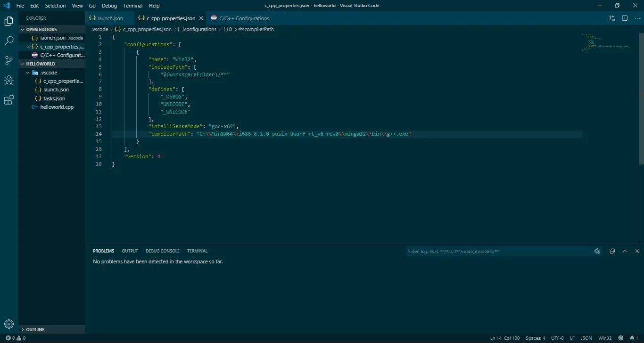Open the Debug menu
Screen dimensions: 644x343
click(x=109, y=6)
